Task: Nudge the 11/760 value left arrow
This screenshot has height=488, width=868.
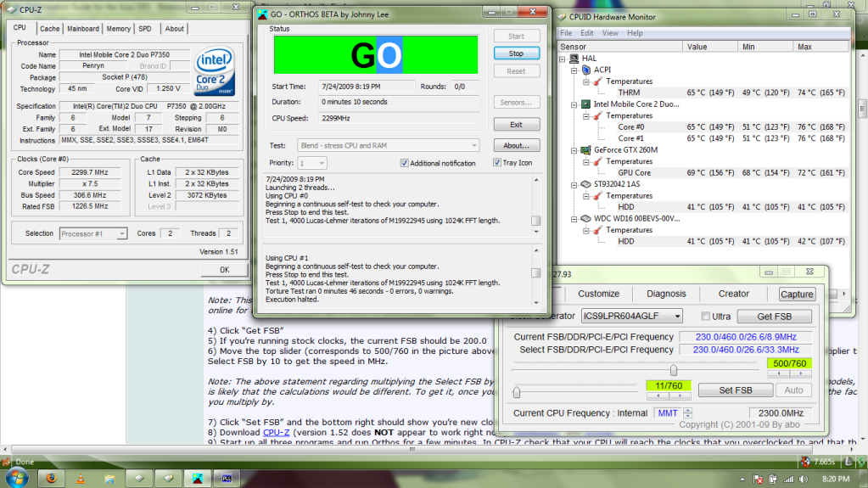Action: [x=658, y=396]
